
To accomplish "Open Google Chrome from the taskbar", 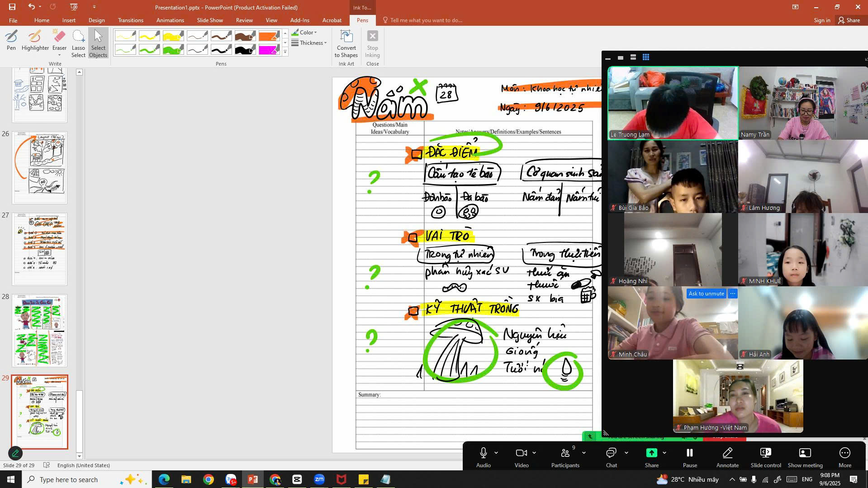I will coord(209,479).
